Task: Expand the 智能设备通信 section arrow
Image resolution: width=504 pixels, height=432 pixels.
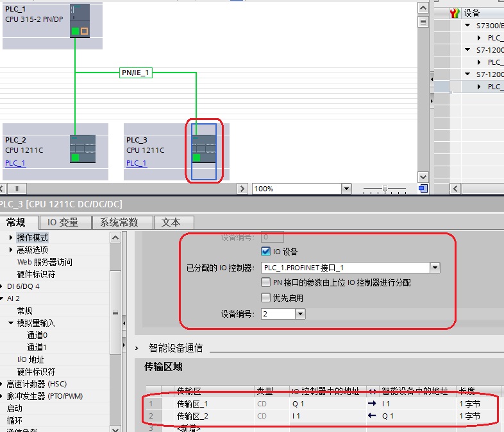Action: (137, 348)
